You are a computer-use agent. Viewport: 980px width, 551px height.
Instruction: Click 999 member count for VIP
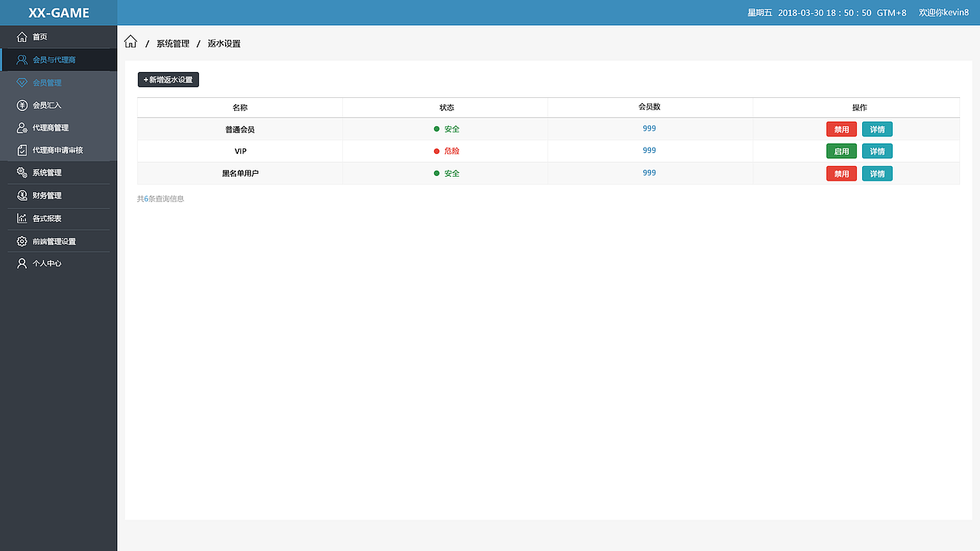coord(649,151)
